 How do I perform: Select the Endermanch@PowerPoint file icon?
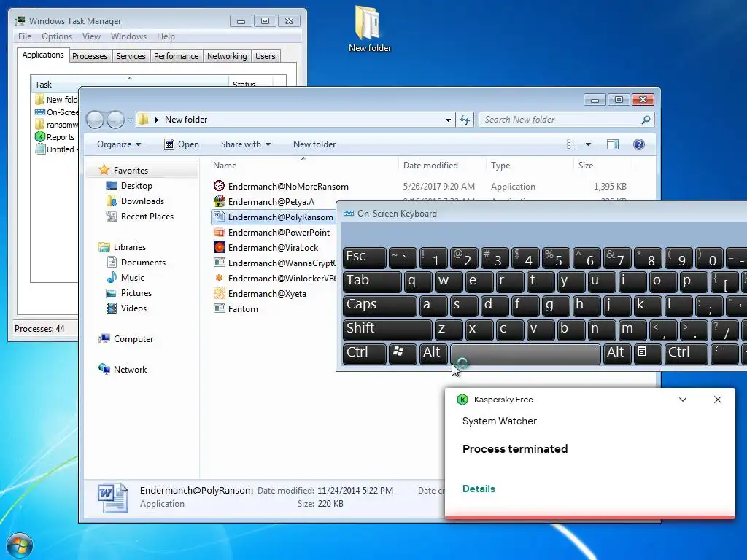tap(219, 233)
